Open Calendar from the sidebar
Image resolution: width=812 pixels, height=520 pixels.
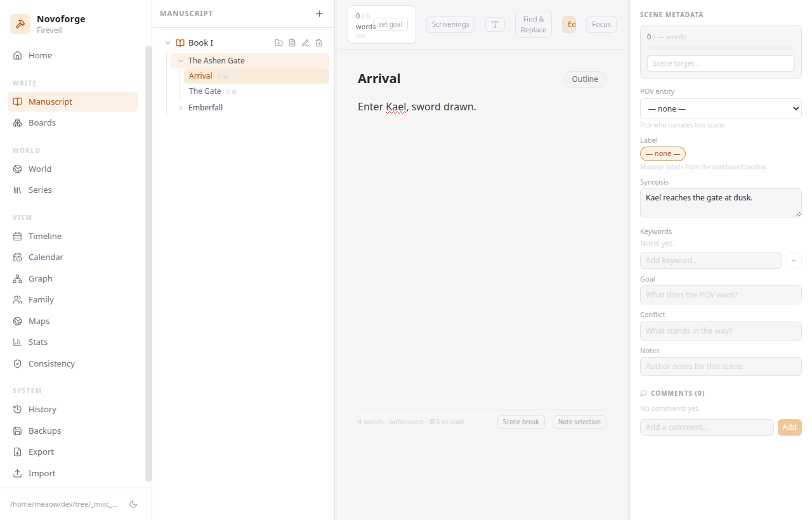point(72,257)
